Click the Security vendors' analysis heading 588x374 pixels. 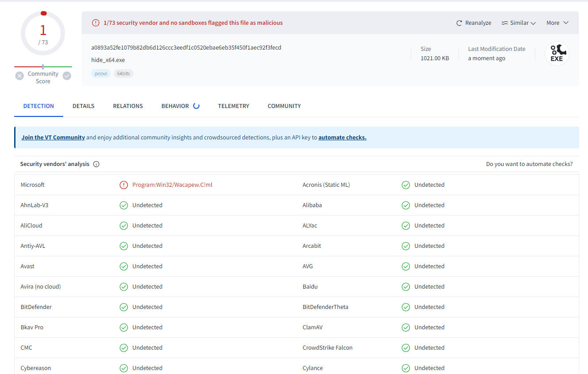coord(55,164)
